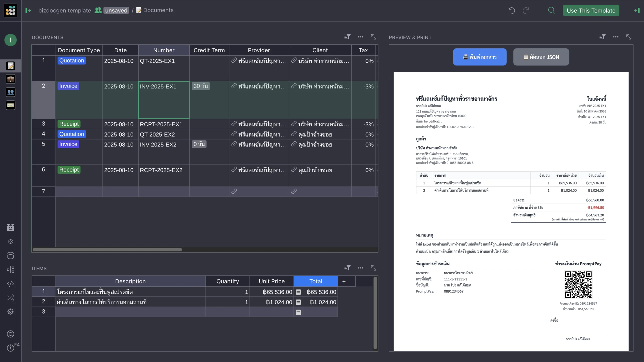Click the plus to add a column in ITEMS
The width and height of the screenshot is (644, 362).
[x=344, y=281]
